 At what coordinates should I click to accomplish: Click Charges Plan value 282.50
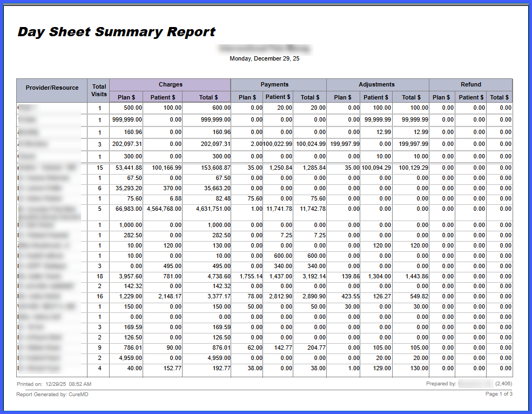(x=133, y=235)
